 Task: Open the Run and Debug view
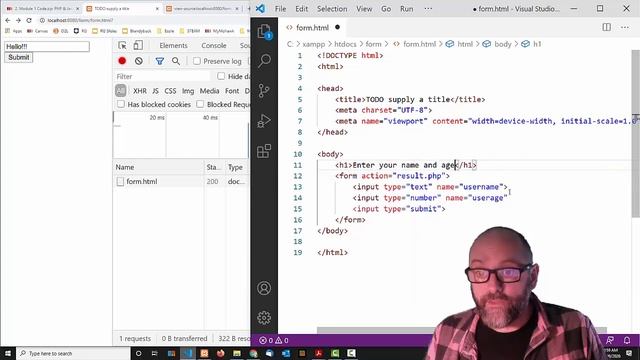click(264, 121)
